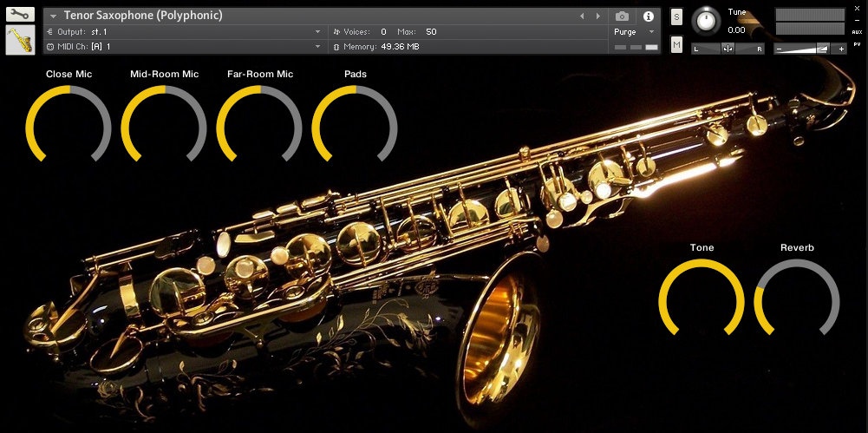
Task: Open the snapshot camera view
Action: pos(622,16)
